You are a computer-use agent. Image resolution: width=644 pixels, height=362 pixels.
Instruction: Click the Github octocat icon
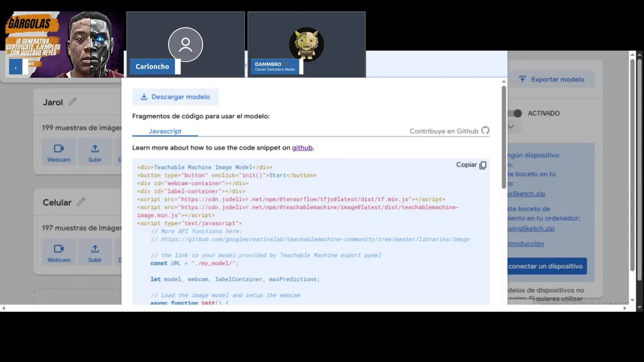pos(485,131)
